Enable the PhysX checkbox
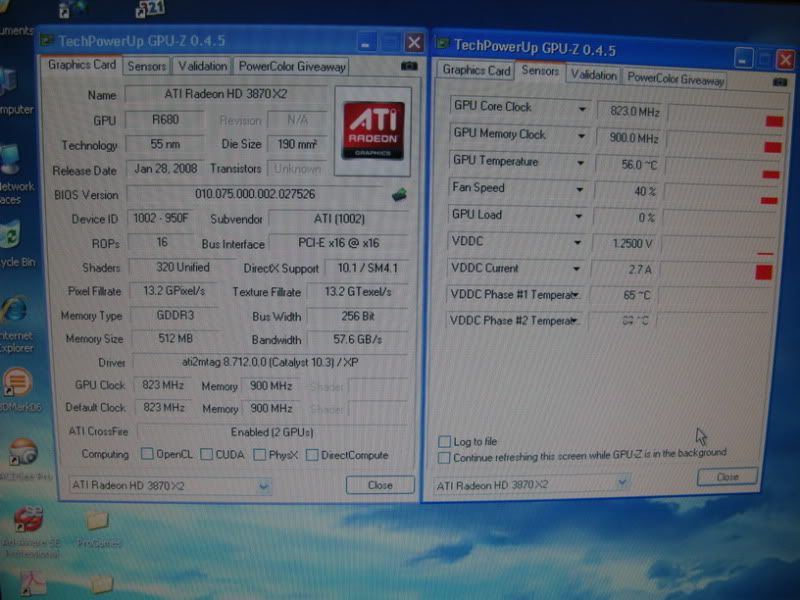The height and width of the screenshot is (600, 800). (x=259, y=454)
